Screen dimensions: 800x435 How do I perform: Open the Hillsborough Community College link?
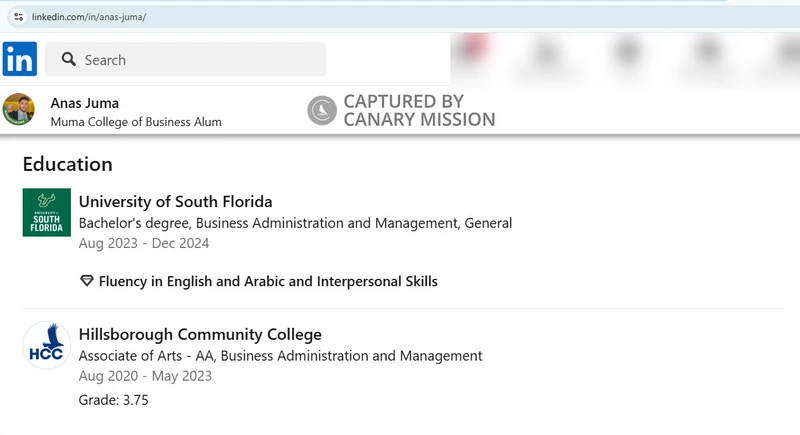(x=200, y=334)
